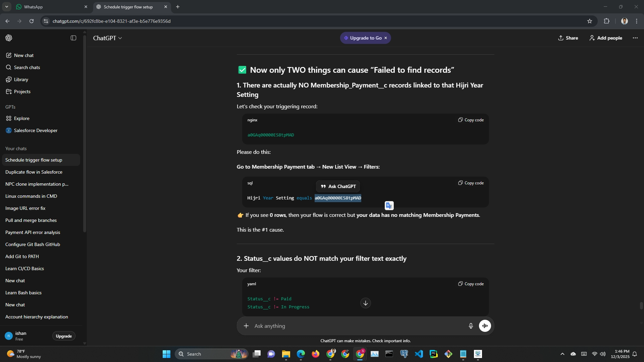
Task: Show hidden icons in system tray
Action: (562, 354)
